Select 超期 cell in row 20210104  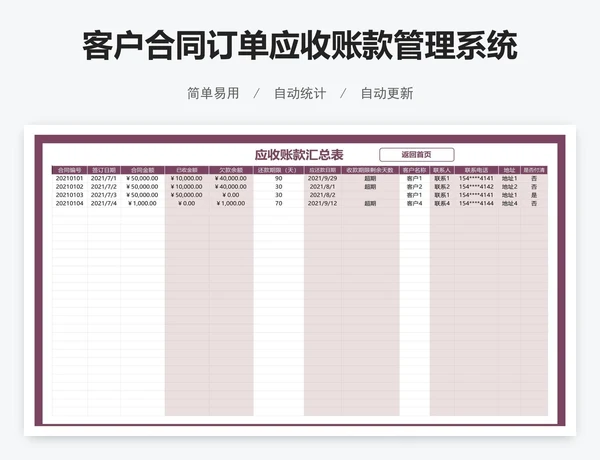tap(370, 204)
